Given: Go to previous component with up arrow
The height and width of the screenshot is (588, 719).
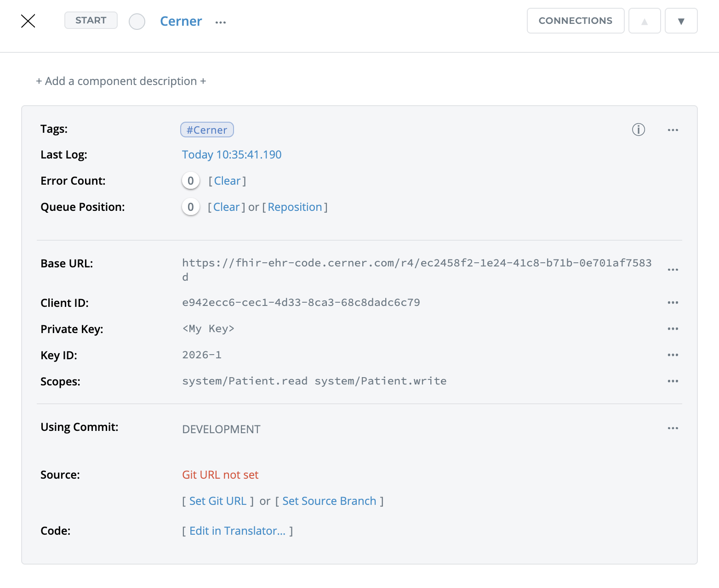Looking at the screenshot, I should pyautogui.click(x=644, y=21).
